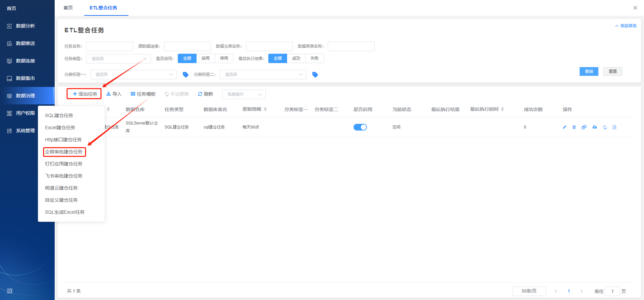644x300 pixels.
Task: Click the 查询 search button
Action: tap(589, 71)
